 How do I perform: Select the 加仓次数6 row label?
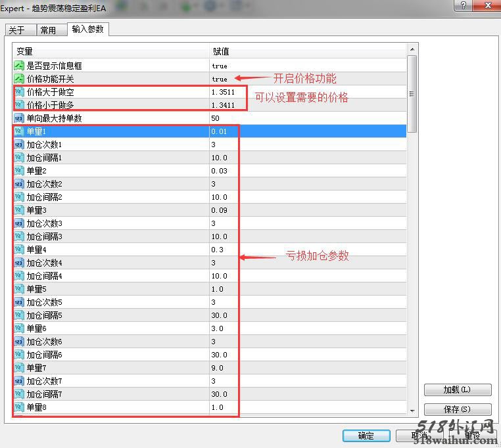[x=44, y=342]
